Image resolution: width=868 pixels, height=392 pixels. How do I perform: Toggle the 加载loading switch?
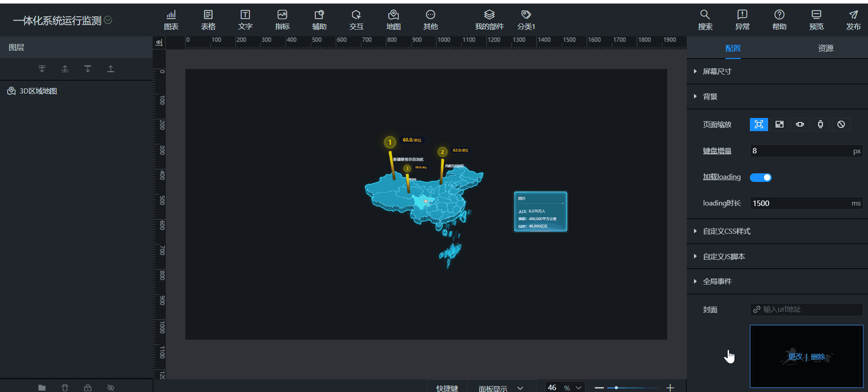click(760, 177)
